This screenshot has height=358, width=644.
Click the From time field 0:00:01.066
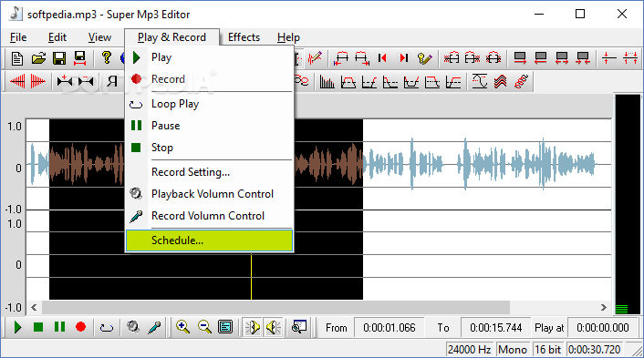tap(389, 328)
